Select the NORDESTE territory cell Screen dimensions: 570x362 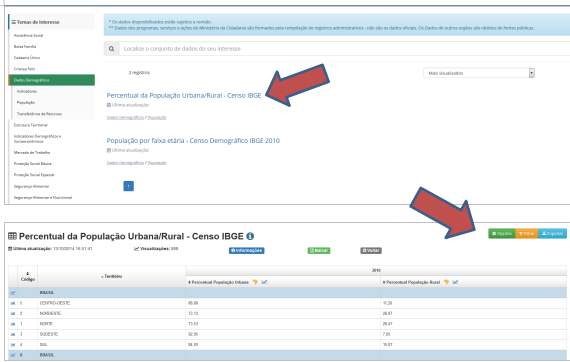(x=111, y=313)
